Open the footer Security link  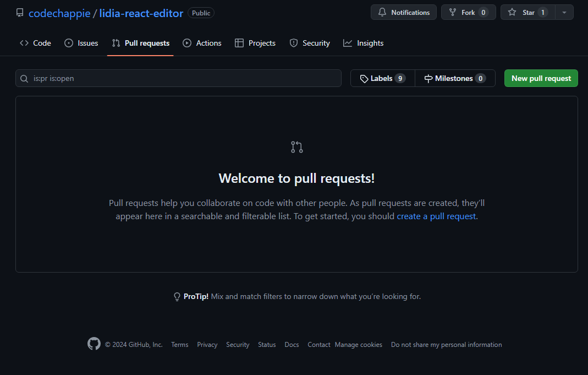point(238,345)
